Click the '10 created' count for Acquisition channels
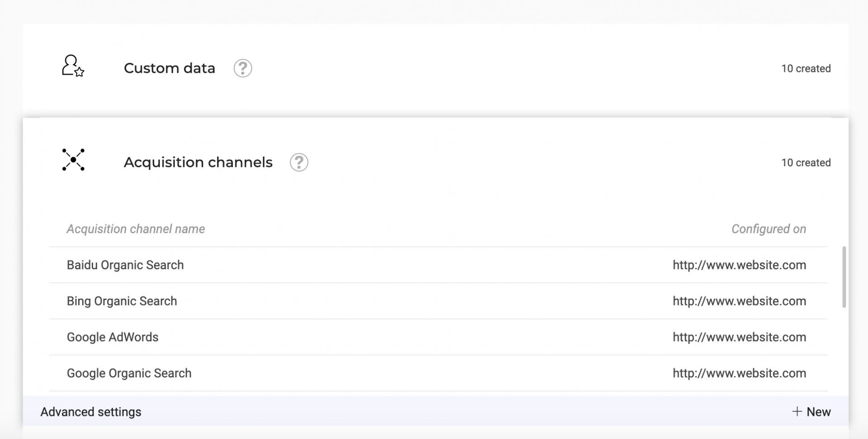Viewport: 868px width, 439px height. (806, 162)
